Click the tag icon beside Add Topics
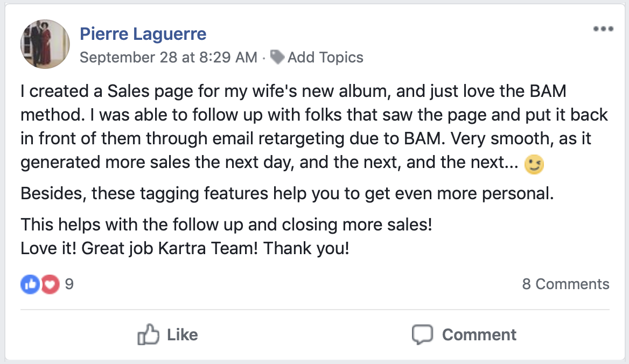Screen dimensions: 629x364 coord(277,57)
